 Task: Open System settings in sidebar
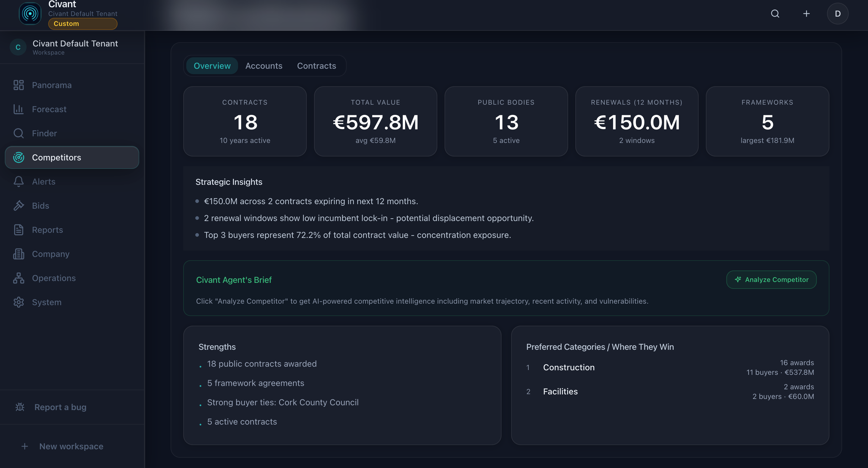coord(47,302)
